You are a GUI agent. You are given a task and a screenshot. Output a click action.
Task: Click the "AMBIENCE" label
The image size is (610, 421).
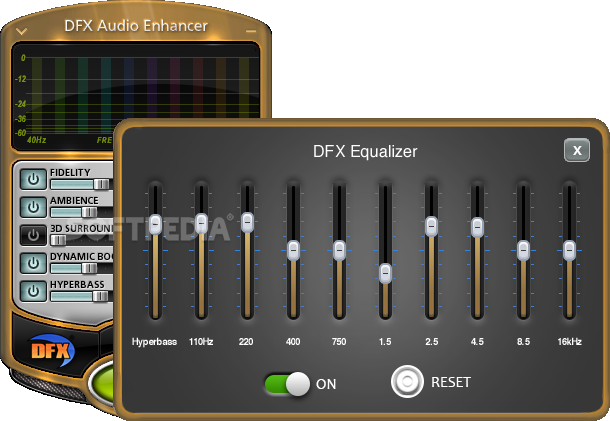click(x=74, y=200)
